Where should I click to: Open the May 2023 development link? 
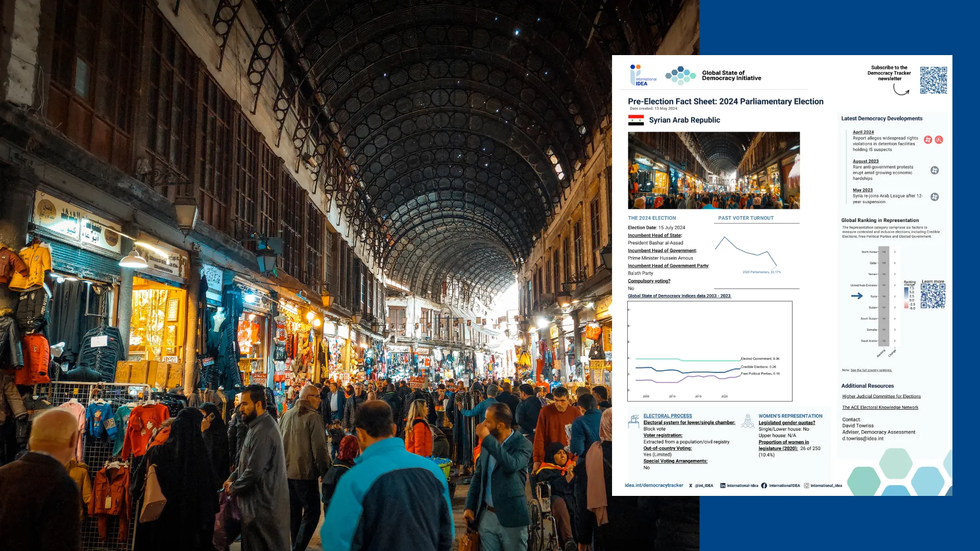pos(863,190)
